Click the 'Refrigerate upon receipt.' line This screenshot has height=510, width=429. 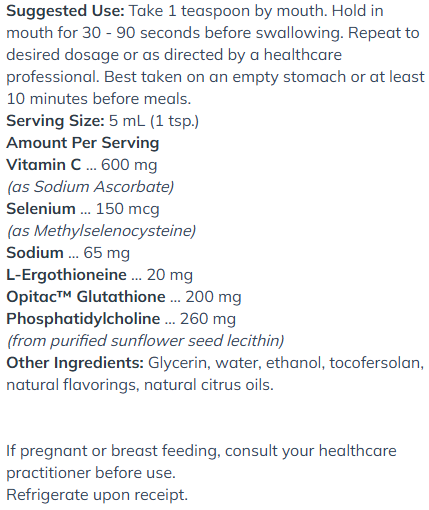click(x=97, y=495)
